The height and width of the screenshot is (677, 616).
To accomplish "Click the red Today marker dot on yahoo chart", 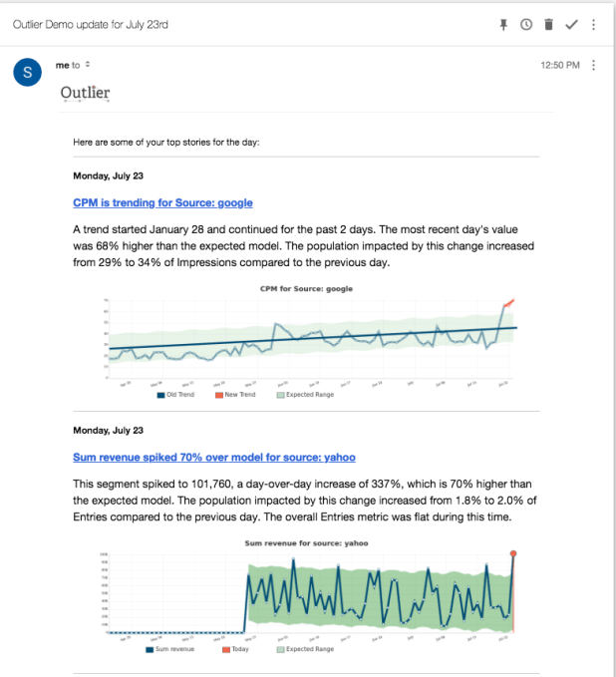I will tap(513, 552).
